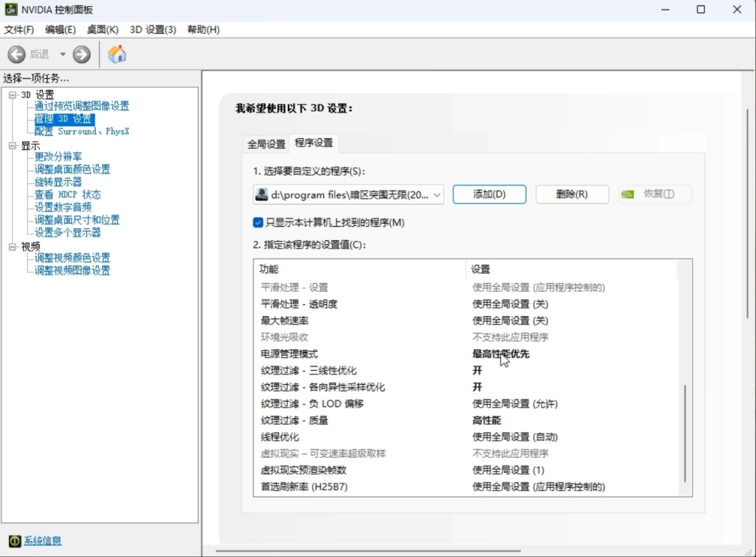
Task: Select 查看 HDCP 状态 in the tree
Action: pyautogui.click(x=67, y=194)
